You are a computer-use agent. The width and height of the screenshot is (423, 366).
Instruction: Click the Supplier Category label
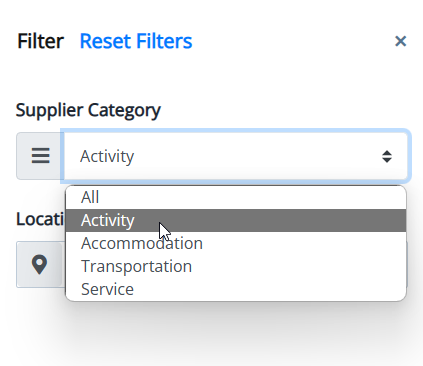click(x=88, y=110)
